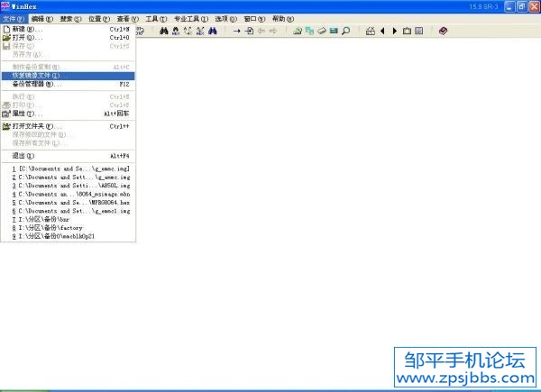
Task: Click the Go To Sector icon
Action: (x=249, y=31)
